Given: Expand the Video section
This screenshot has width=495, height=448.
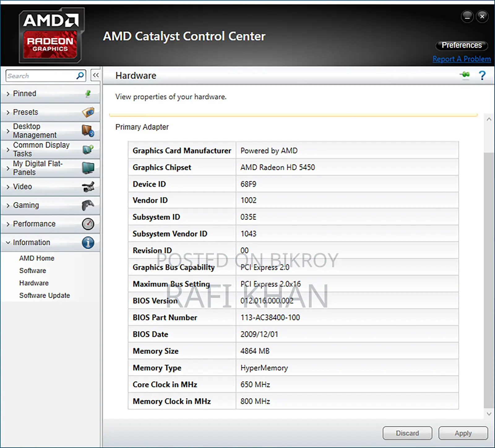Looking at the screenshot, I should (50, 187).
